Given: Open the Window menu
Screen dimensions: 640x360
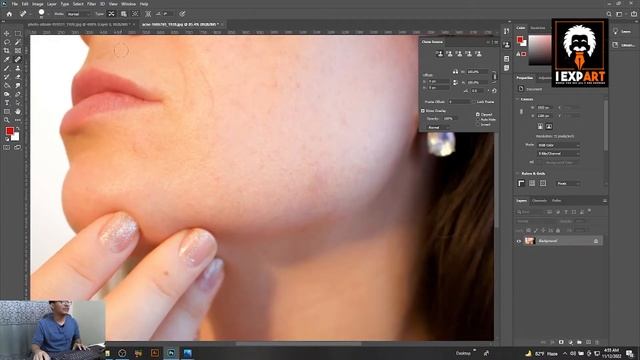Looking at the screenshot, I should coord(128,4).
